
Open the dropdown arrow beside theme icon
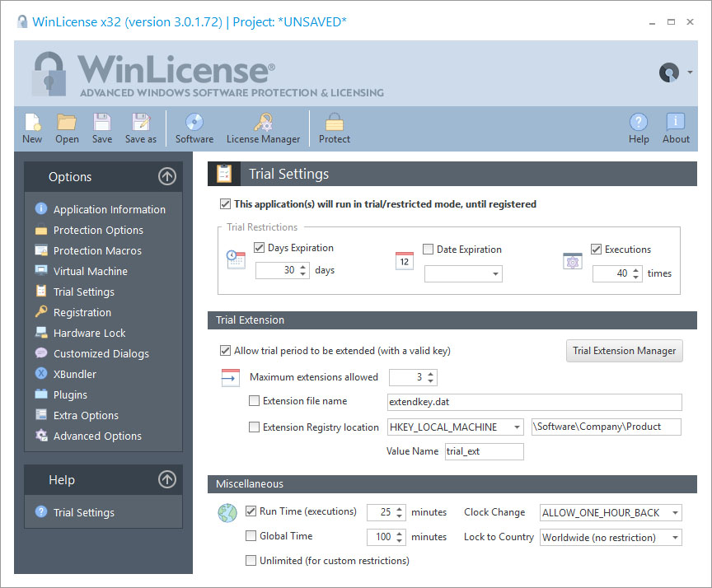[690, 72]
